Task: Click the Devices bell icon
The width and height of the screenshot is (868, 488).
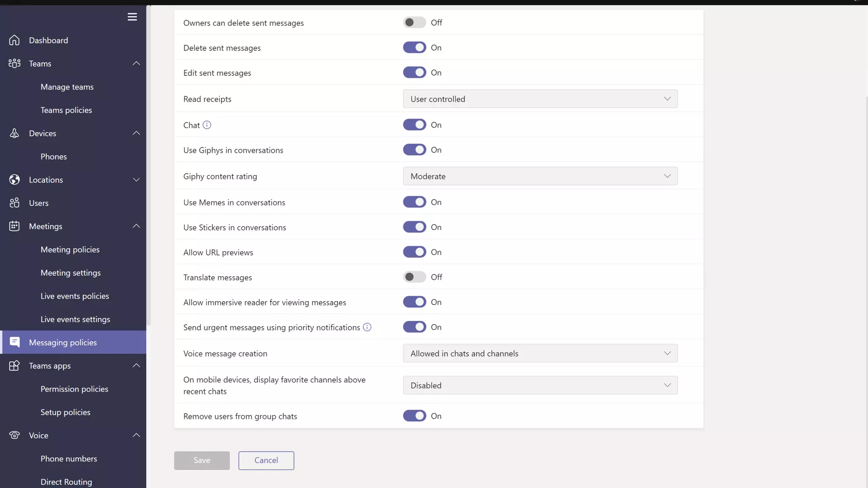Action: [14, 133]
